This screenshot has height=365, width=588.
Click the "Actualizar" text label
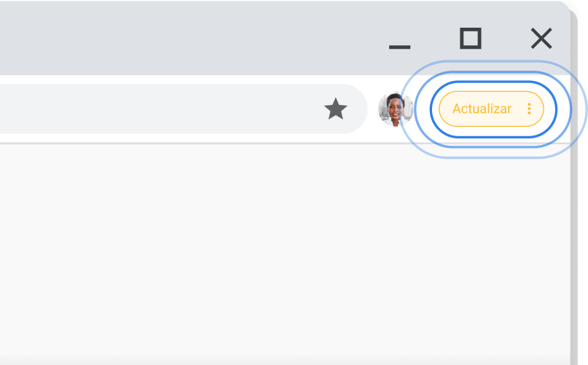[482, 109]
